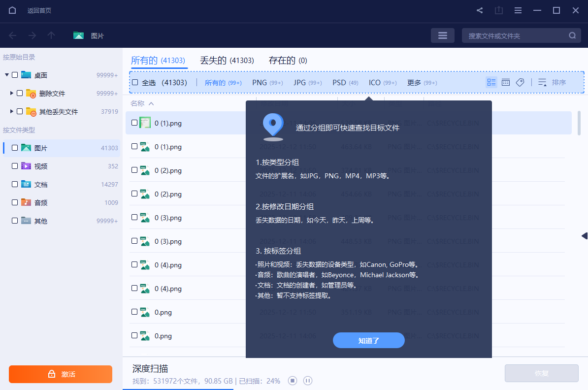Screen dimensions: 588x390
Task: Click the scan progress bar at bottom
Action: 177,388
